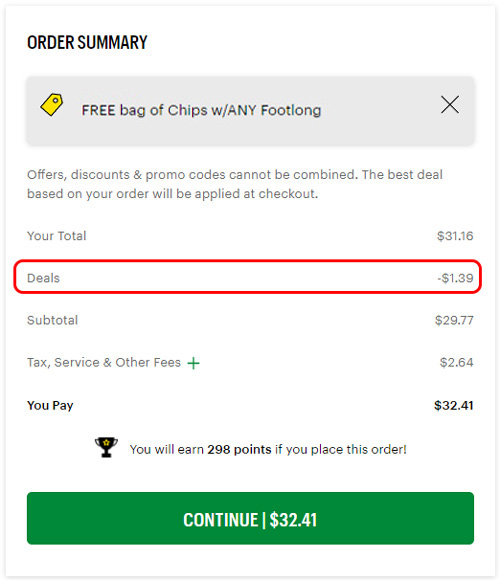Viewport: 500px width, 580px height.
Task: Click the offers cannot be combined disclaimer
Action: click(235, 184)
